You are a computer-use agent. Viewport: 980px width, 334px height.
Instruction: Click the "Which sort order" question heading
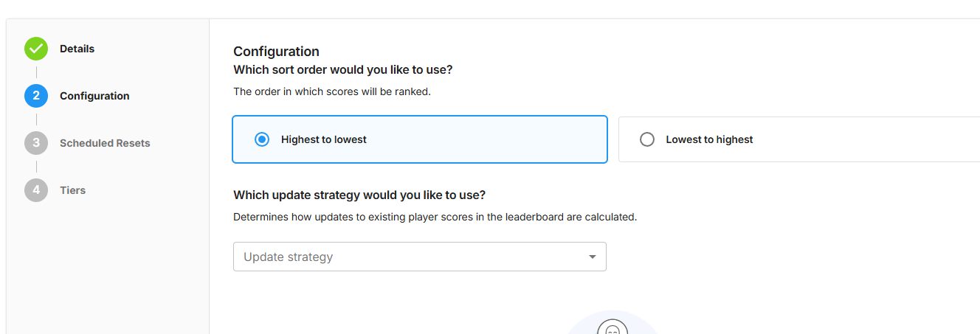342,70
